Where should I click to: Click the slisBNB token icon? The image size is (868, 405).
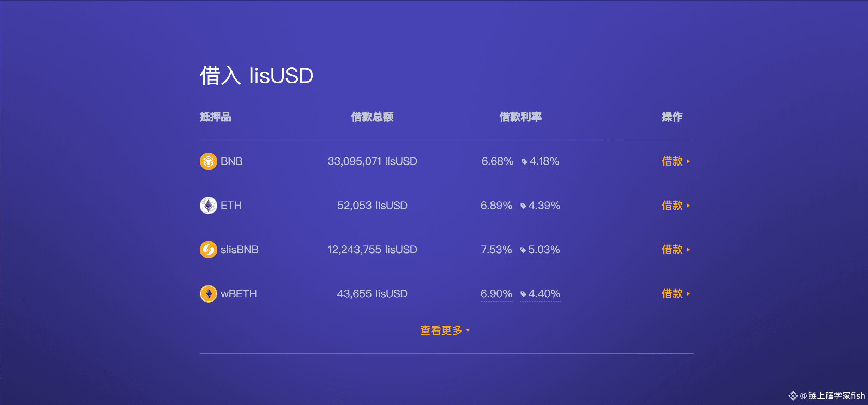(x=209, y=250)
